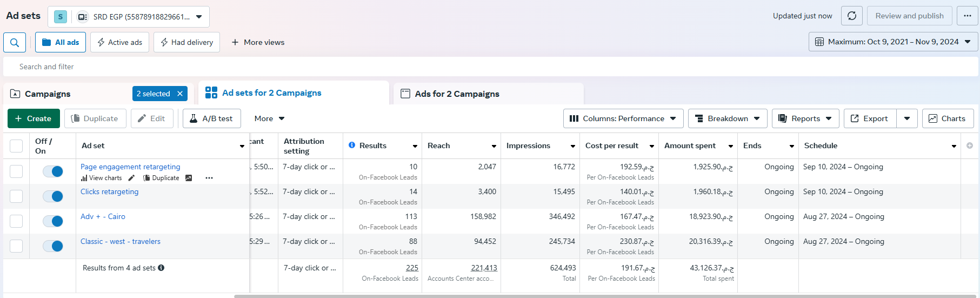Open the top-right three-dots options menu

pos(967,16)
